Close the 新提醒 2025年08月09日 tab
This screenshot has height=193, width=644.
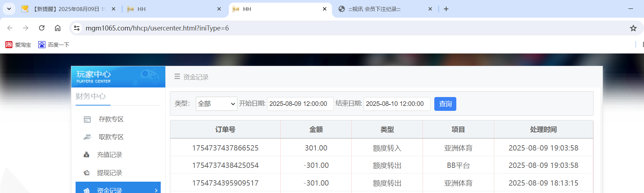(114, 9)
